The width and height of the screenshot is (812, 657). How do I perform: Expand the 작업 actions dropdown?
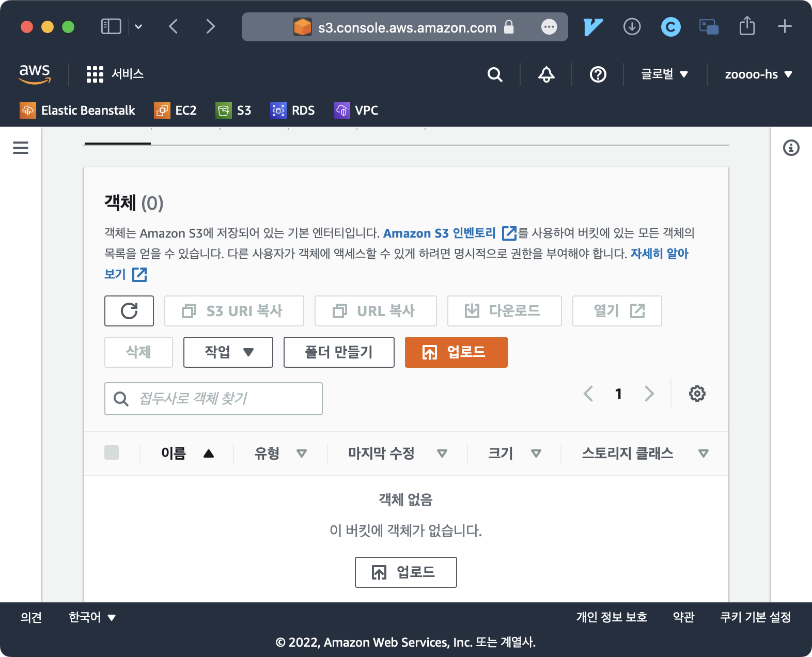tap(228, 352)
